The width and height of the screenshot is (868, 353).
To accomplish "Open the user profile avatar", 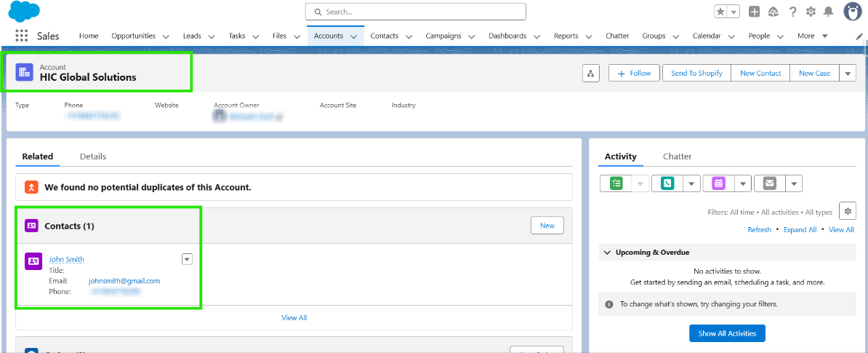I will point(854,11).
